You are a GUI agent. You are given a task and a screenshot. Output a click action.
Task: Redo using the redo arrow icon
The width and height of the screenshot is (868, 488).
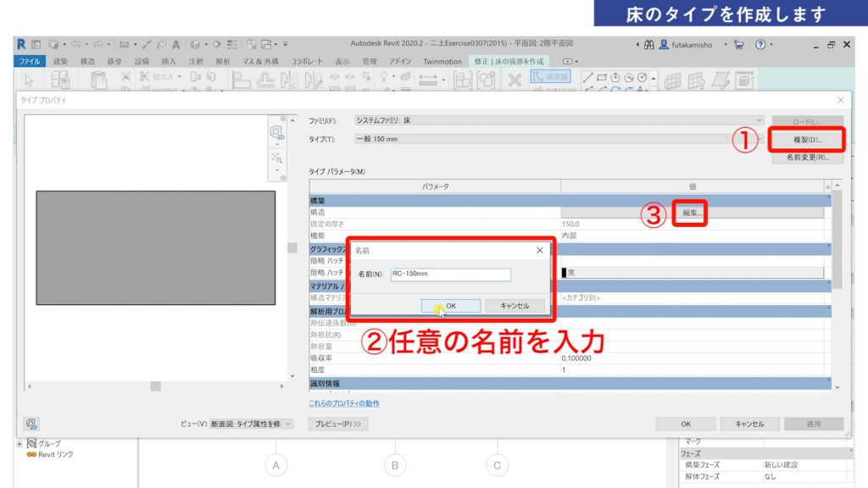(x=99, y=44)
